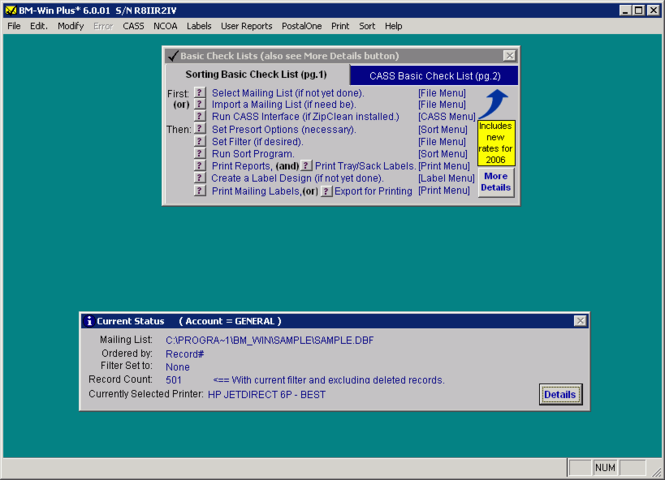Click help icon beside Run Sort Program
665x480 pixels.
coord(200,153)
